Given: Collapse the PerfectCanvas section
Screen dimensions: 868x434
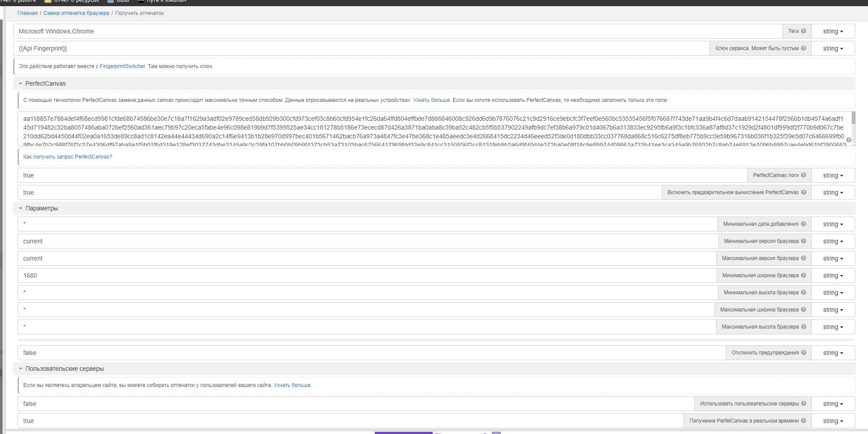Looking at the screenshot, I should [21, 83].
